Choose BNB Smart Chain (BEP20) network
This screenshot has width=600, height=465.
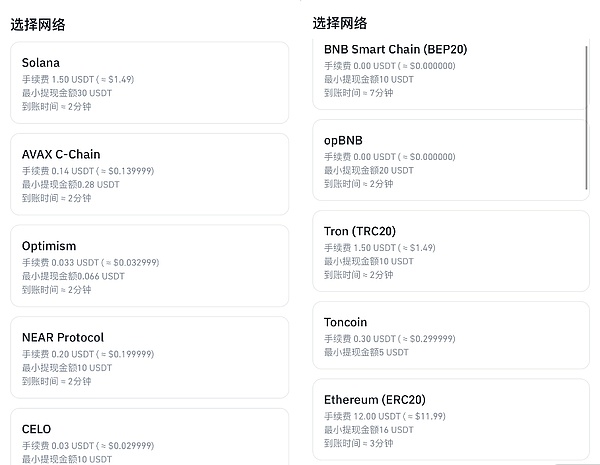pyautogui.click(x=448, y=70)
